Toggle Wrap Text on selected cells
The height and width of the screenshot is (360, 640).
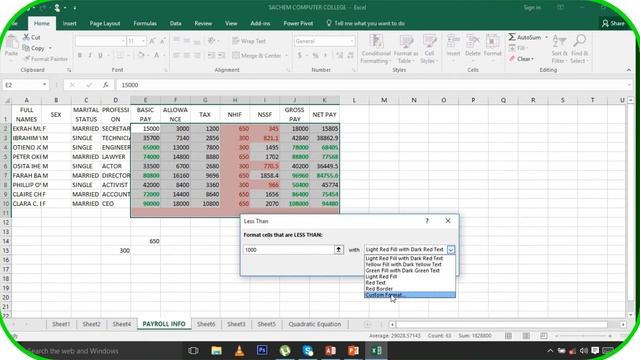pos(249,41)
